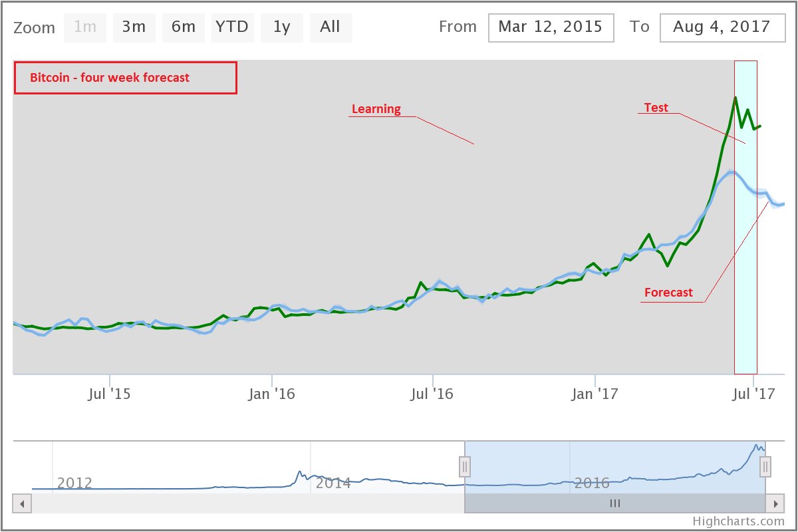This screenshot has height=532, width=798.
Task: Click the right navigator resize handle
Action: (x=765, y=467)
